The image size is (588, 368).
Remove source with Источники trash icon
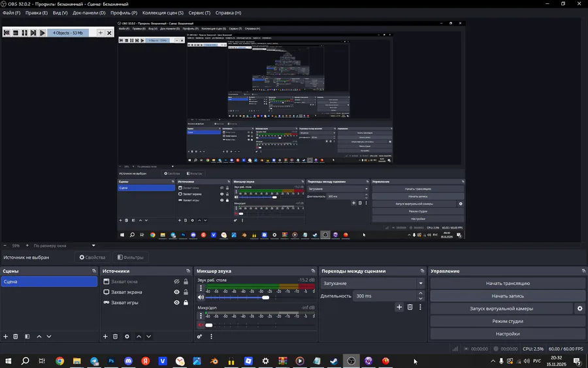115,337
